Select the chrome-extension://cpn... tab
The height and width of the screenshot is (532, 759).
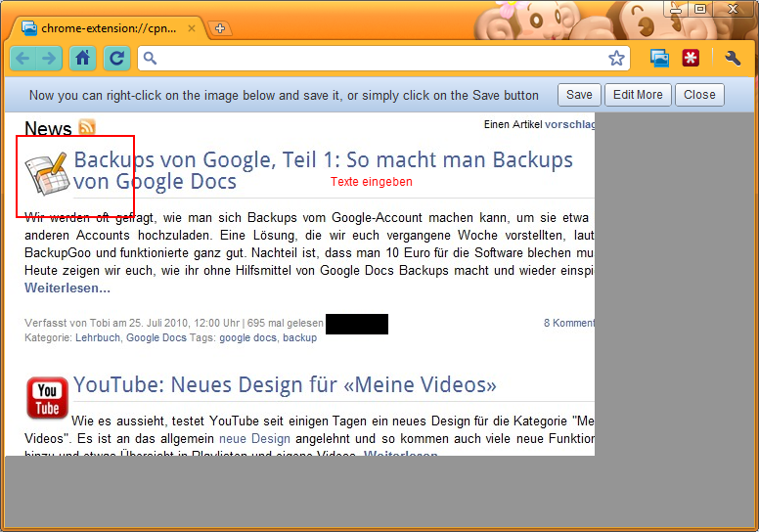[108, 28]
